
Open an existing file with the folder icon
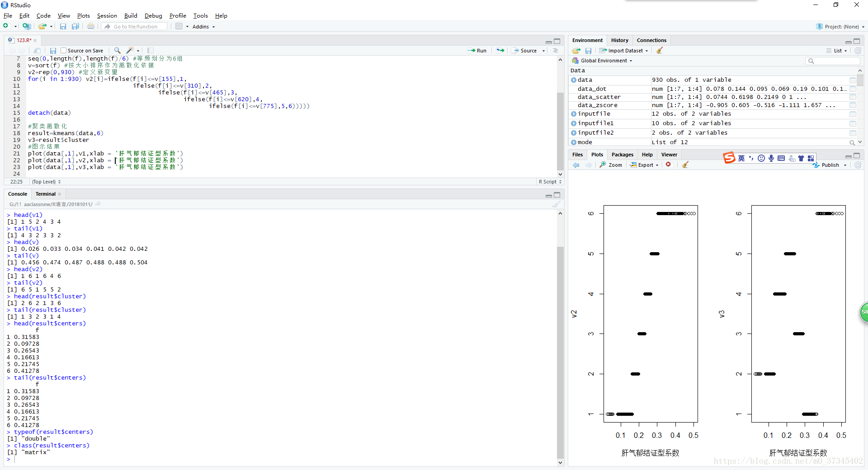42,26
